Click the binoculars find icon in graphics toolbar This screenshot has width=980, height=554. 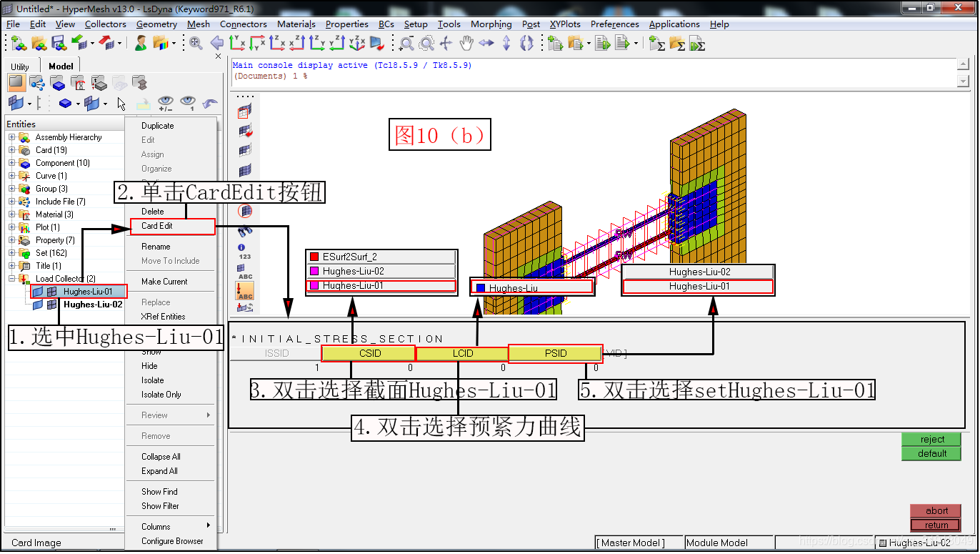245,232
